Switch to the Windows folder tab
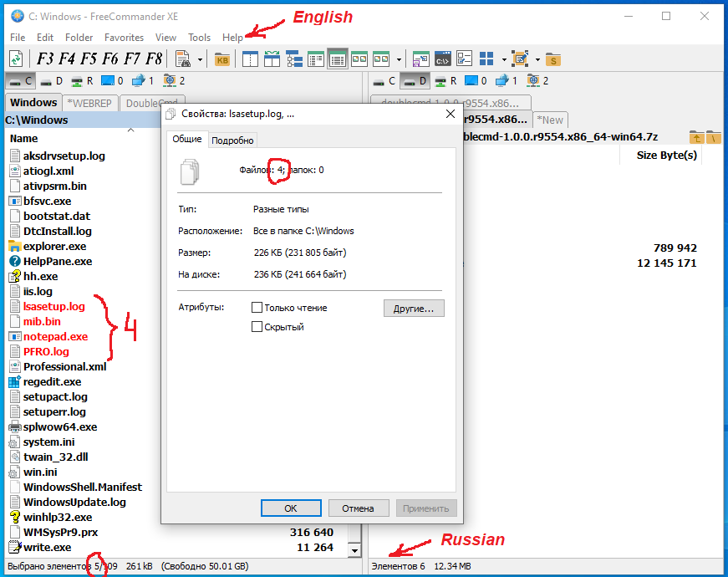Image resolution: width=728 pixels, height=577 pixels. pos(33,103)
